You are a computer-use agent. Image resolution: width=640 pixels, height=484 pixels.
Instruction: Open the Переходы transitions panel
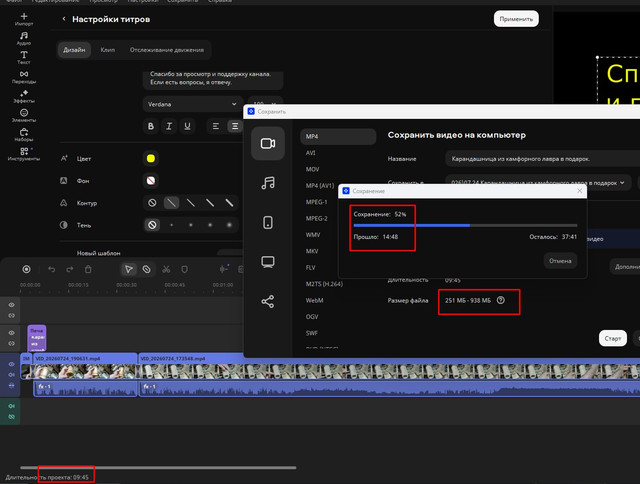point(24,77)
